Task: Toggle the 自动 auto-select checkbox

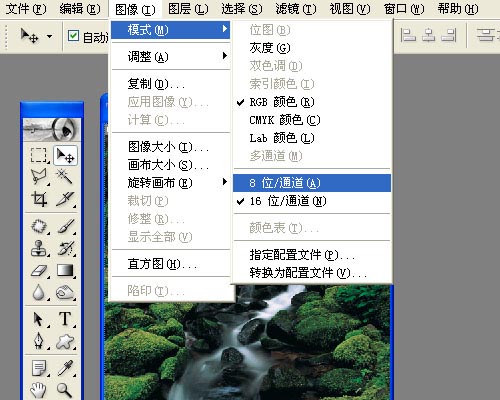Action: pos(73,36)
